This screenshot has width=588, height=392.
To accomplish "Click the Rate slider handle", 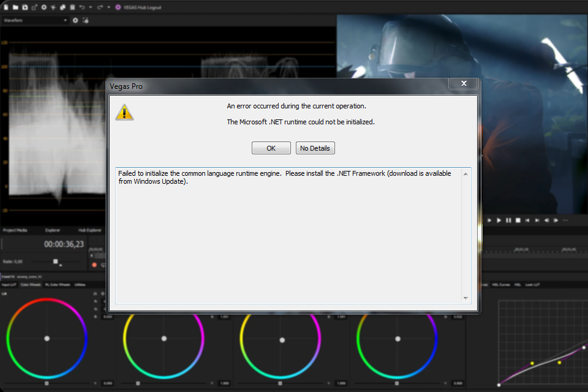I will coord(56,261).
